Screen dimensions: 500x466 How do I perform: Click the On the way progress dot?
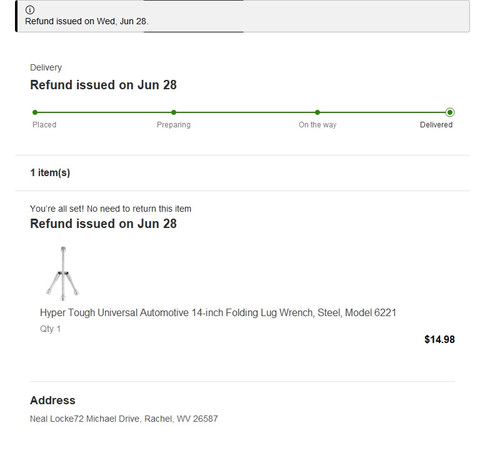coord(317,112)
